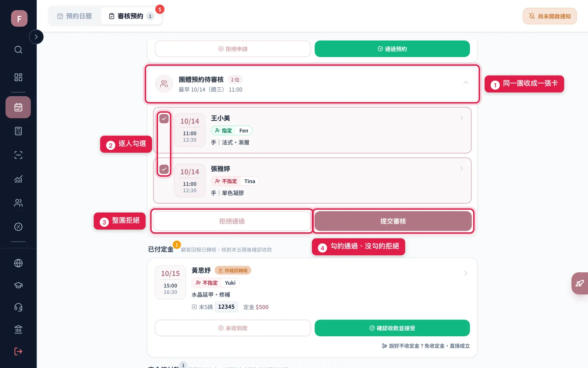Switch to the 預約日曆 tab
The width and height of the screenshot is (588, 368).
click(75, 16)
